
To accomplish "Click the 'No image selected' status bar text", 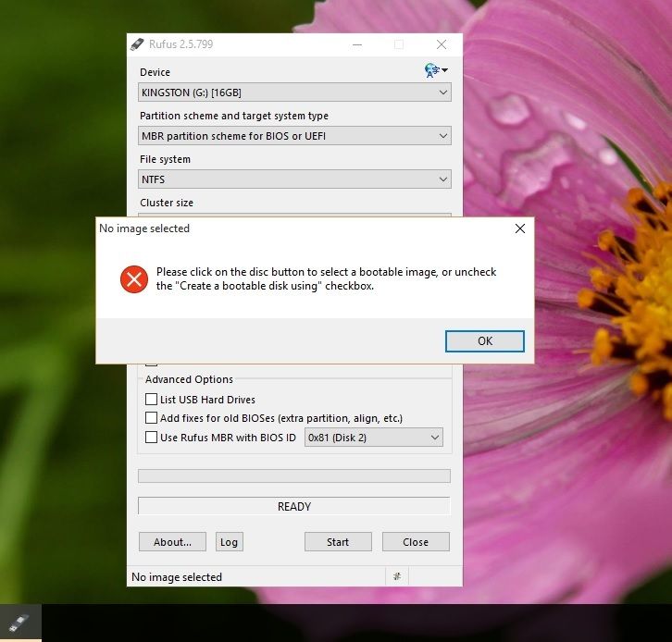I will (x=177, y=577).
